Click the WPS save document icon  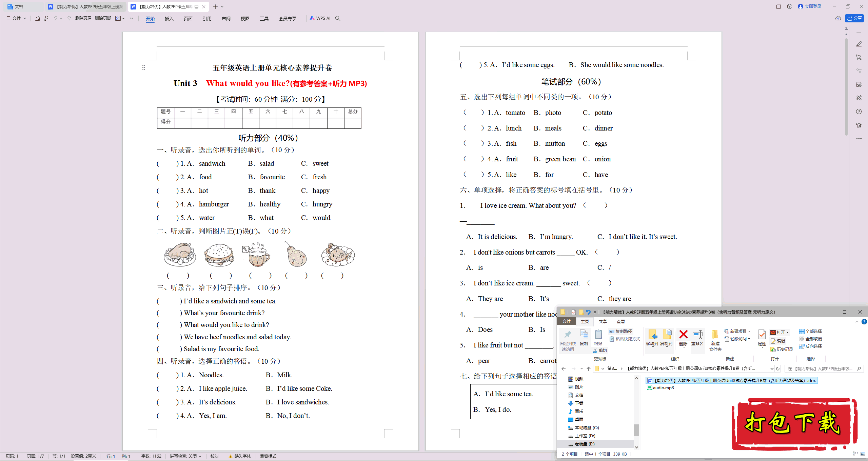tap(37, 18)
